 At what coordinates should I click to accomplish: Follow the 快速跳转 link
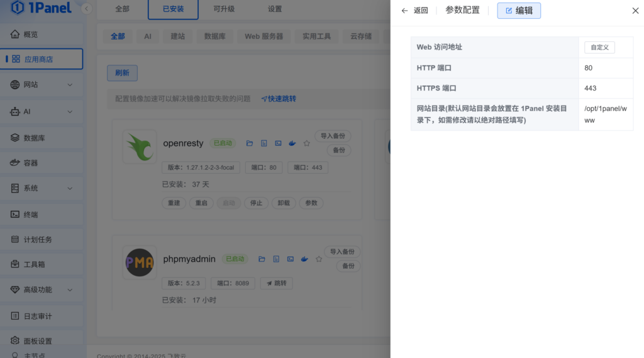(x=279, y=99)
